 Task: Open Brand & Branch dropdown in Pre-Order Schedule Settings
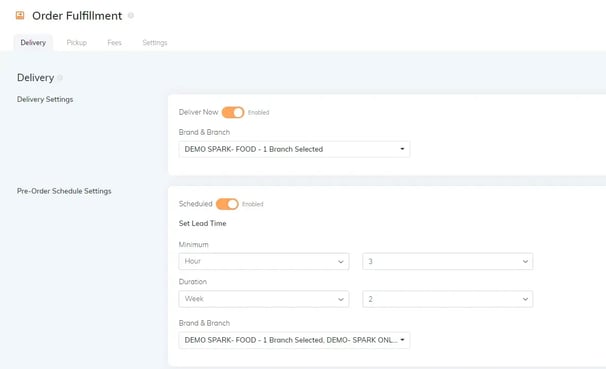click(x=294, y=340)
